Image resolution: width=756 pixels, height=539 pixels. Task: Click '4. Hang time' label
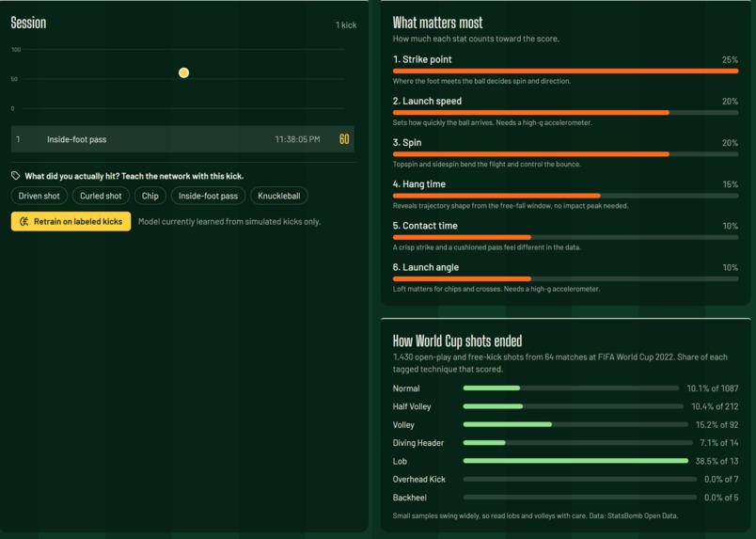click(419, 183)
